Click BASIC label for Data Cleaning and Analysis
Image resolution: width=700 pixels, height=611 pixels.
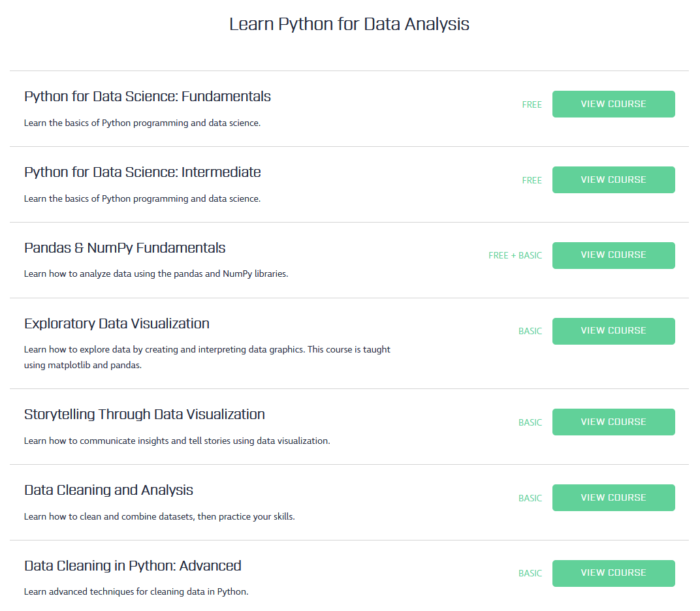[530, 498]
